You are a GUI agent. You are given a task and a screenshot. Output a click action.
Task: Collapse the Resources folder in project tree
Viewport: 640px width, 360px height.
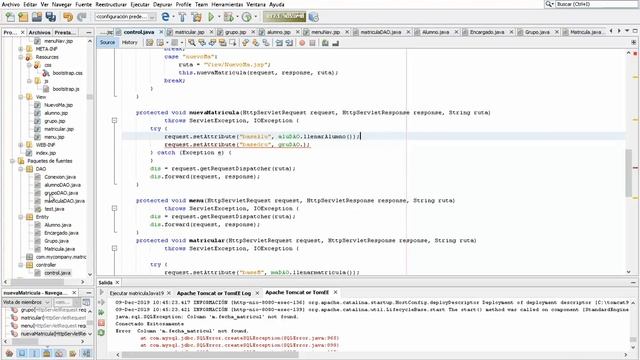(21, 57)
